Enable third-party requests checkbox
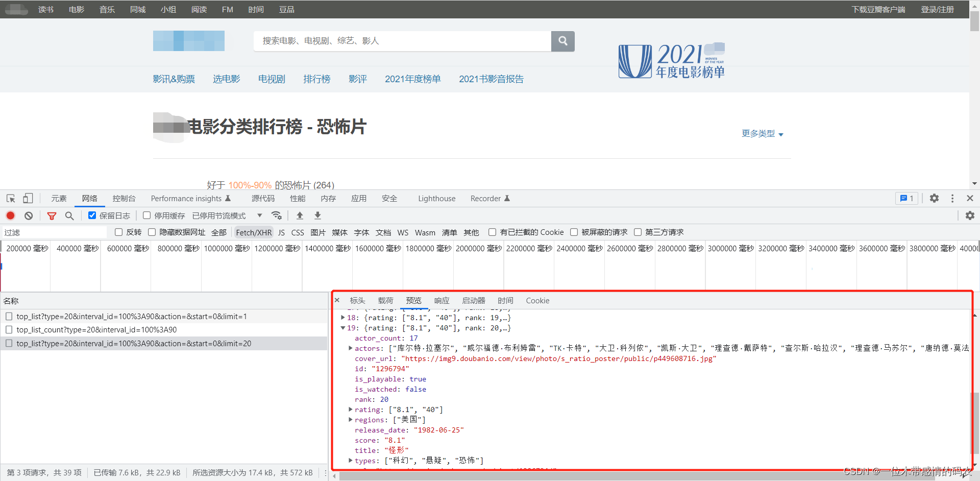980x481 pixels. coord(638,232)
